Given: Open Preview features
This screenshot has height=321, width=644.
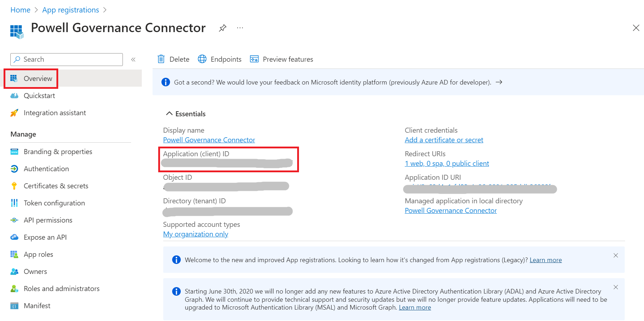Looking at the screenshot, I should (x=281, y=59).
